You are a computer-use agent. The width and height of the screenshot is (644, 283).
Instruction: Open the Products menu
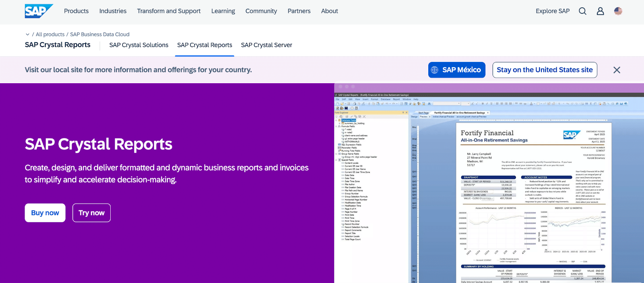click(76, 11)
